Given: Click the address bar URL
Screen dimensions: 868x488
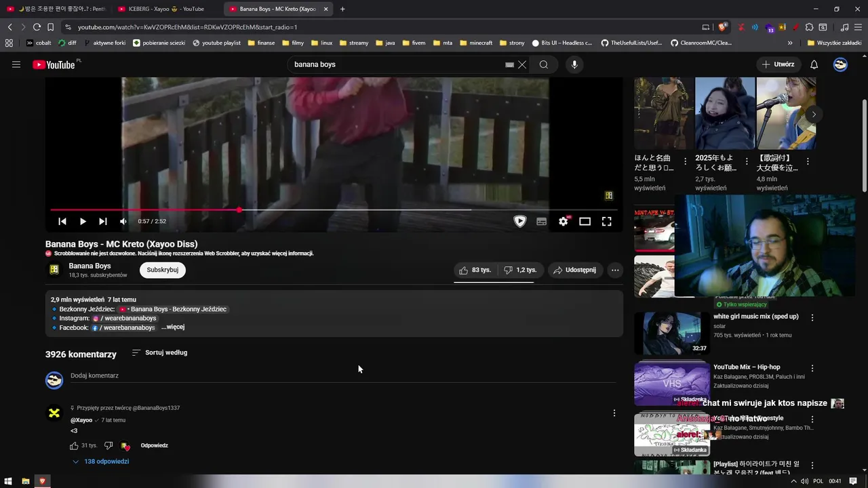Looking at the screenshot, I should tap(188, 27).
